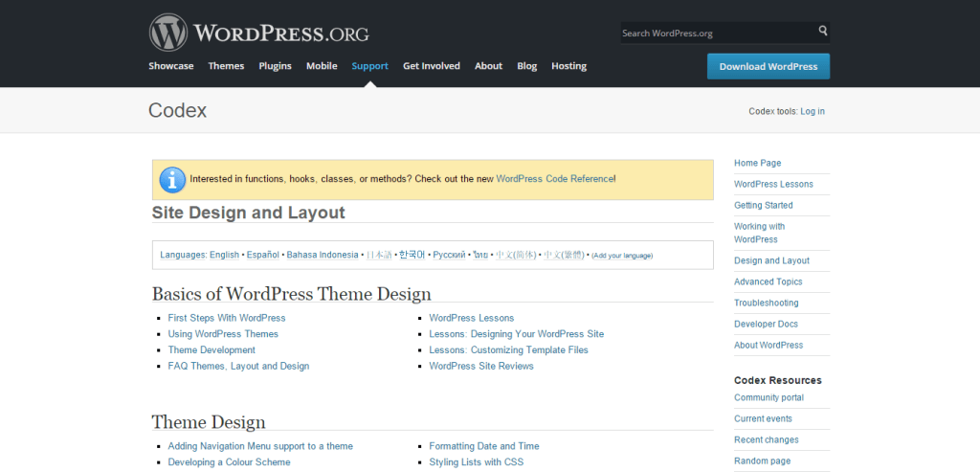Image resolution: width=980 pixels, height=472 pixels.
Task: Open First Steps With WordPress
Action: 227,318
